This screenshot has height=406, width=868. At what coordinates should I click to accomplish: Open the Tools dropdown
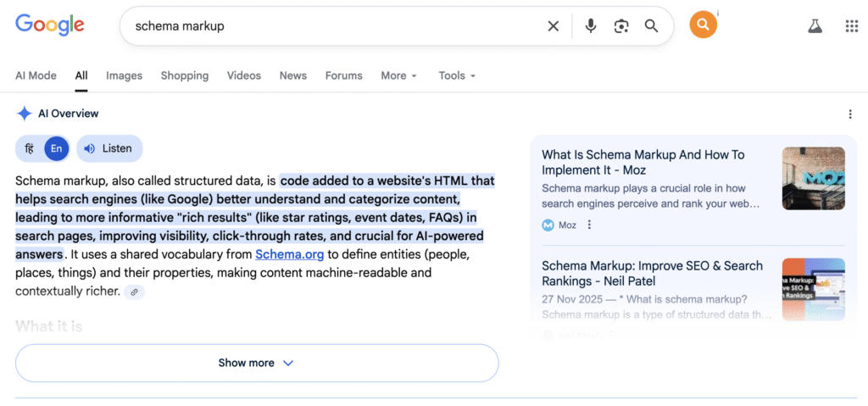(x=457, y=76)
